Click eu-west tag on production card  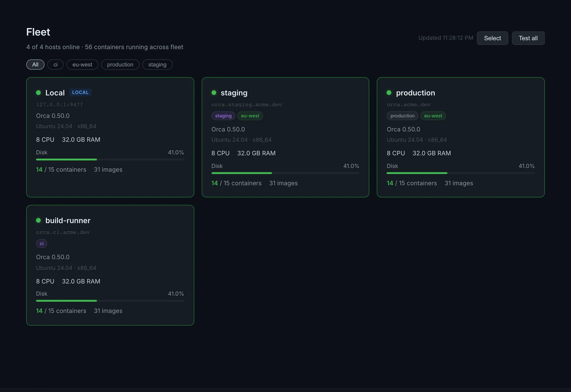pos(433,116)
